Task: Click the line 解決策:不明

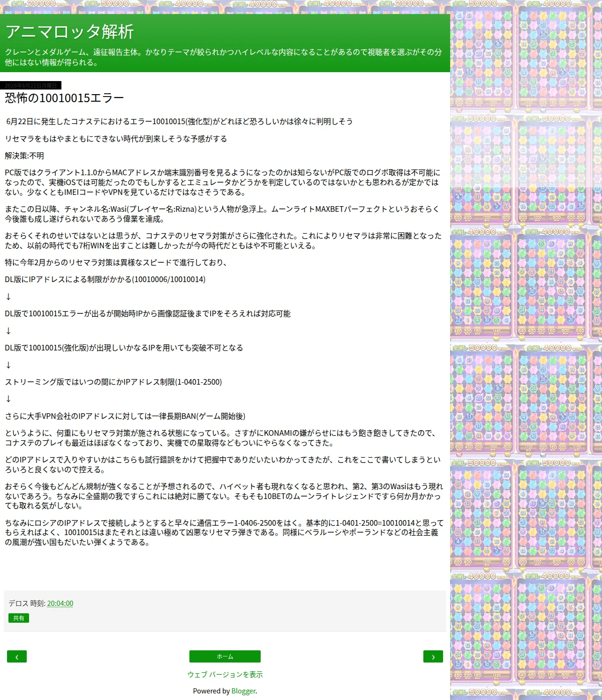Action: 24,156
